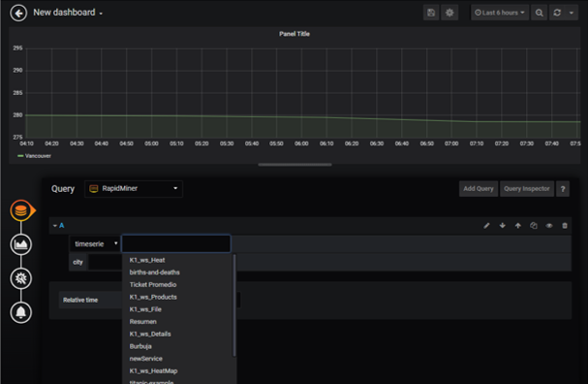Save dashboard with the floppy disk icon
The width and height of the screenshot is (588, 384).
431,13
